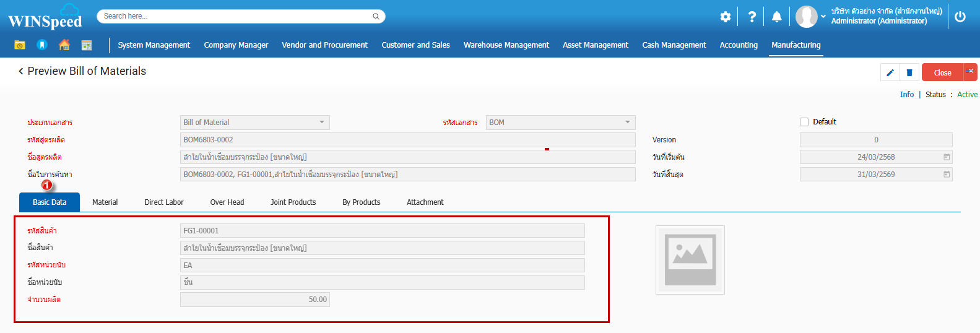
Task: Open notifications bell icon
Action: coord(776,17)
